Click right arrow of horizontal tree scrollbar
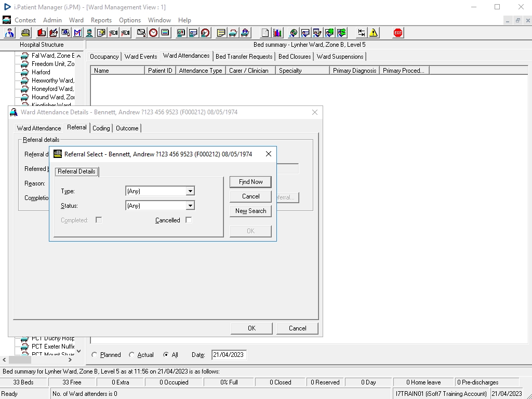Image resolution: width=532 pixels, height=399 pixels. pyautogui.click(x=70, y=360)
